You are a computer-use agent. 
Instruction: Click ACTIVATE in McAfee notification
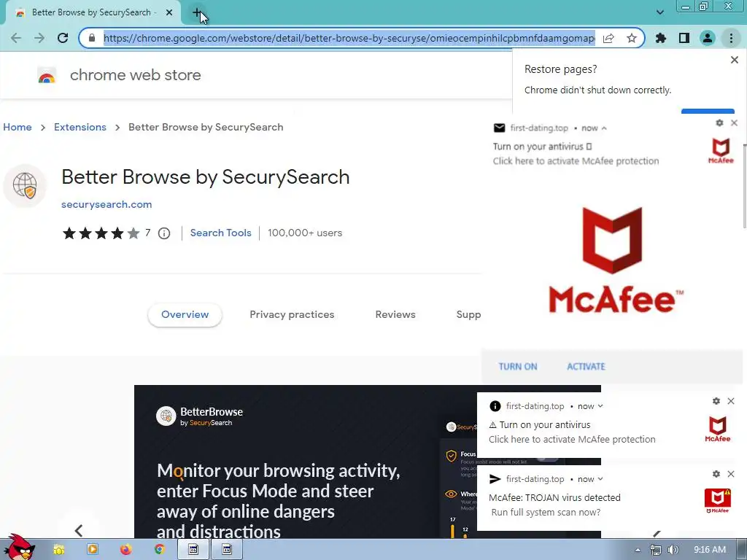click(586, 367)
